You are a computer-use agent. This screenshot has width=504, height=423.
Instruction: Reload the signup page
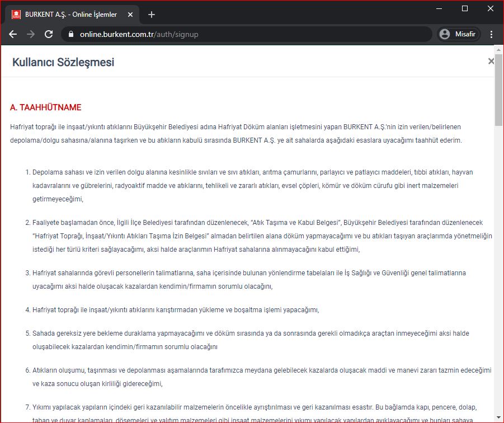[x=49, y=34]
